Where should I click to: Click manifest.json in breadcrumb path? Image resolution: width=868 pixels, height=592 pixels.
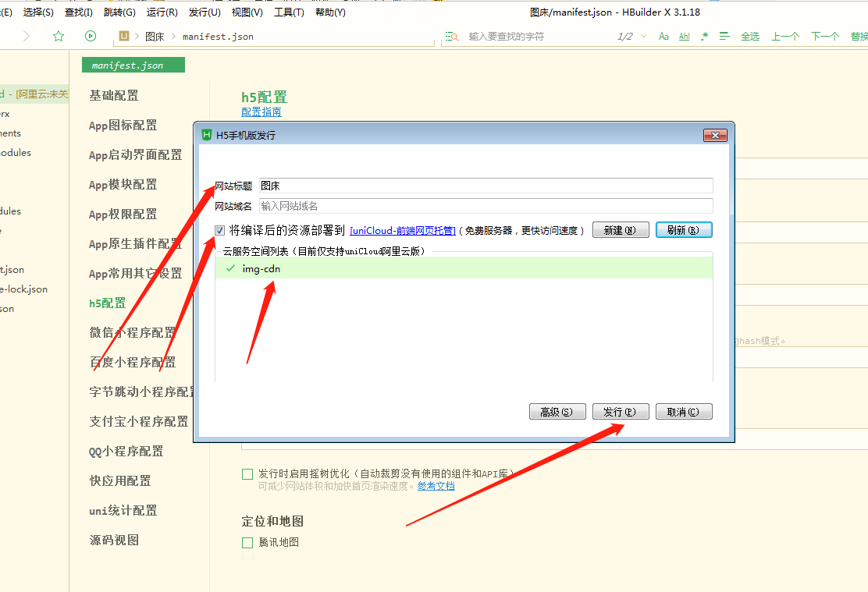[218, 37]
